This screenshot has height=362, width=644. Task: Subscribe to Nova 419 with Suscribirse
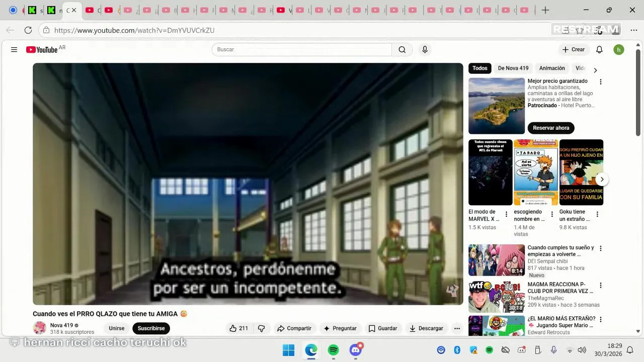pyautogui.click(x=151, y=328)
